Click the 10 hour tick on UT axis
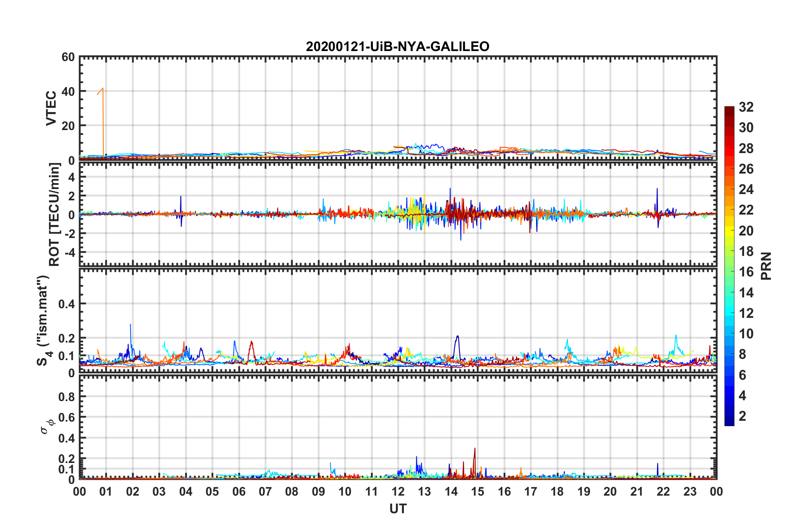796x532 pixels. pyautogui.click(x=345, y=491)
